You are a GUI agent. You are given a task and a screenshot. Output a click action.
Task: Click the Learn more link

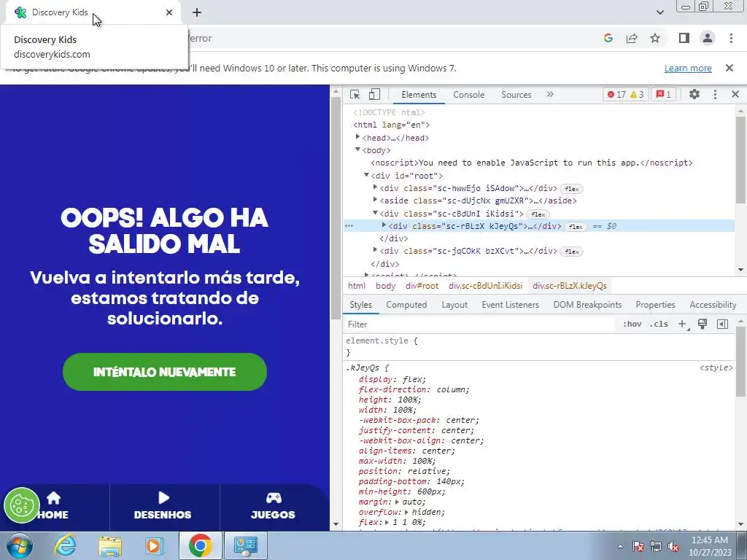688,68
